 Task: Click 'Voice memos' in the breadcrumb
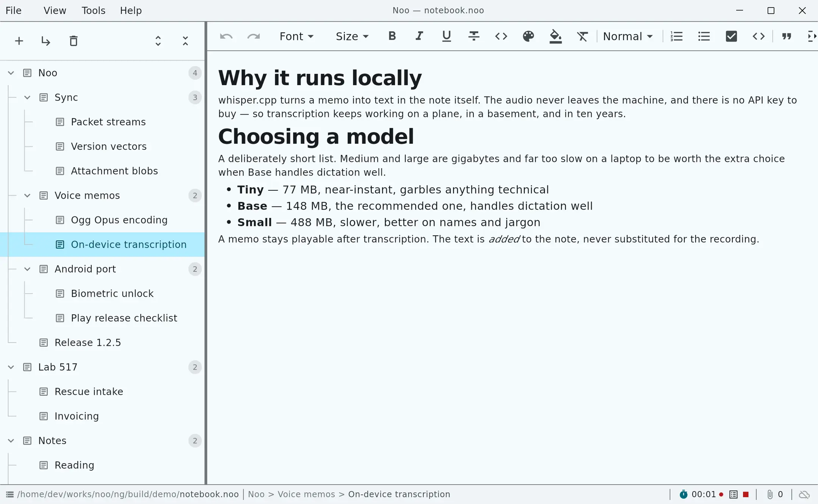click(306, 495)
